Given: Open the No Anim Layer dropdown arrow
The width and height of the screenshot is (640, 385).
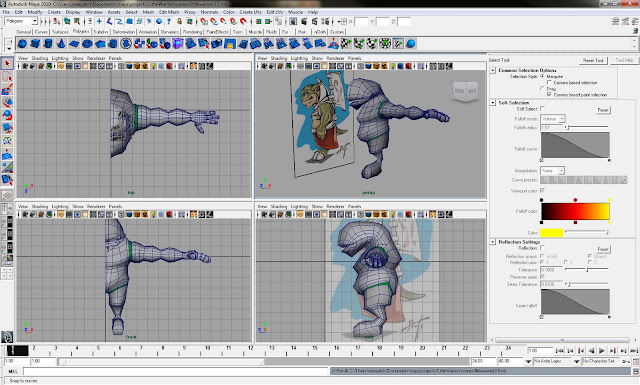Looking at the screenshot, I should [528, 361].
